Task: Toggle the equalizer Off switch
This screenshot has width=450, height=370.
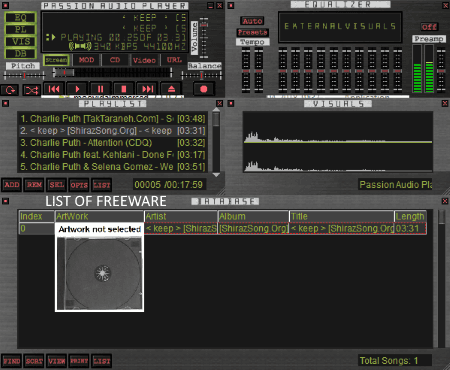Action: click(429, 27)
